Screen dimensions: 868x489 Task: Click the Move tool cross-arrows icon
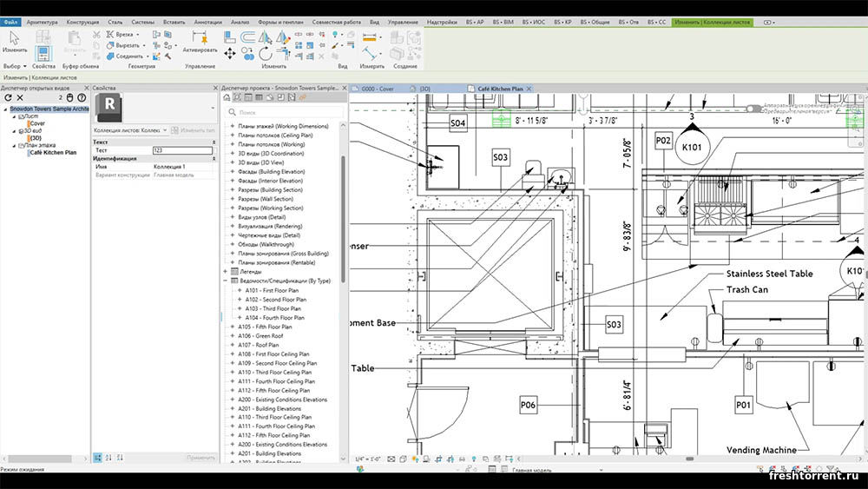click(x=230, y=54)
